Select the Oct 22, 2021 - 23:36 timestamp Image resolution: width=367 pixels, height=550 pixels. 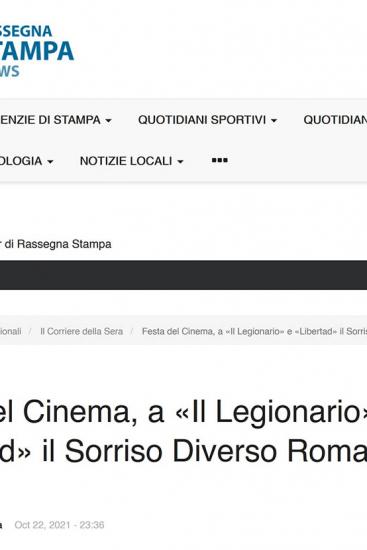pos(59,525)
